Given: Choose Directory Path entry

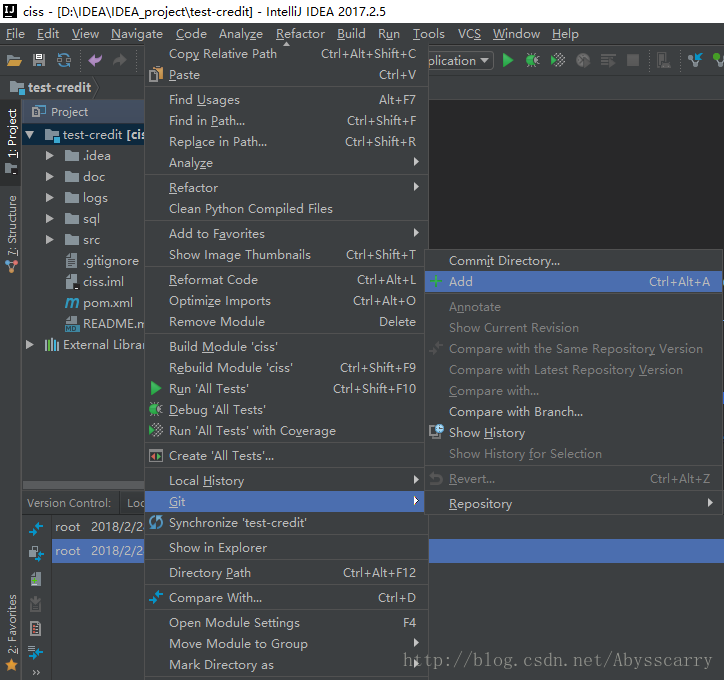Looking at the screenshot, I should point(284,572).
